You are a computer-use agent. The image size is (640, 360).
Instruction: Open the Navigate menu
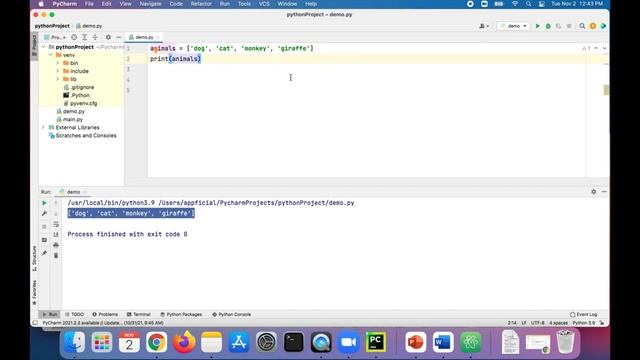(150, 4)
